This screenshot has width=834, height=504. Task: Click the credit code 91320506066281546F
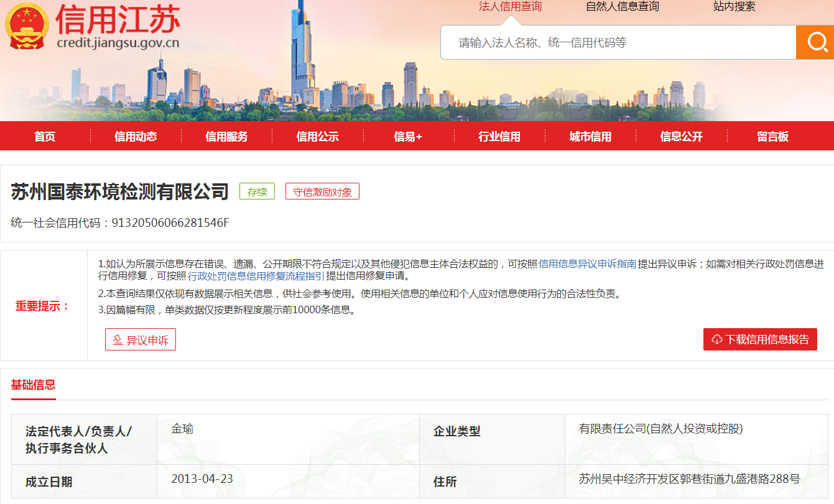pyautogui.click(x=170, y=222)
